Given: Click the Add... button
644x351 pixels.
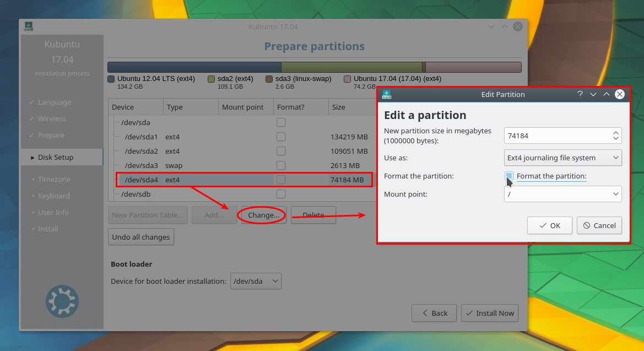Looking at the screenshot, I should click(214, 215).
